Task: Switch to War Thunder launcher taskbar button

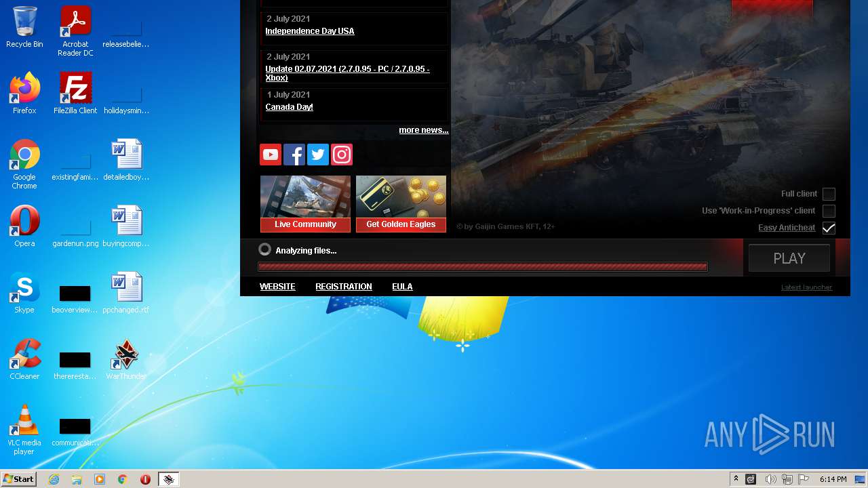Action: (169, 479)
